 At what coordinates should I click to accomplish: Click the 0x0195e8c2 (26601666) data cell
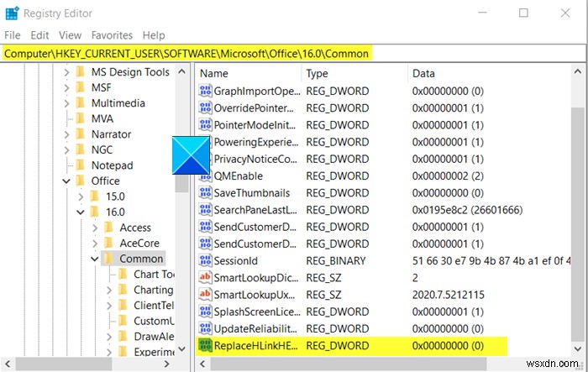click(x=467, y=210)
